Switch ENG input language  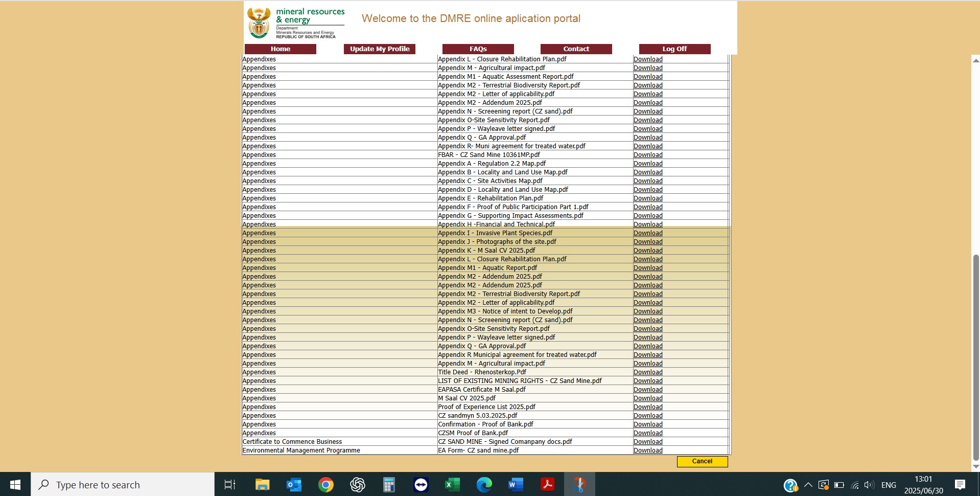point(889,485)
